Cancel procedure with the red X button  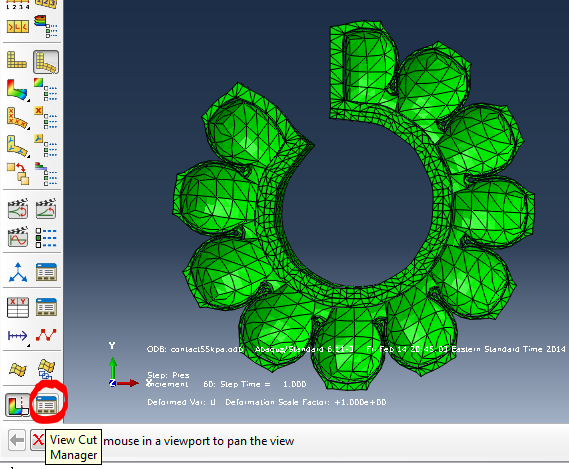pos(38,440)
